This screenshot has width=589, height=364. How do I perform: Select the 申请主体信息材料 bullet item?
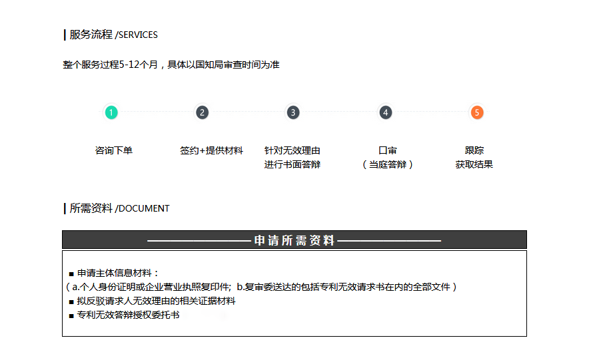(118, 273)
